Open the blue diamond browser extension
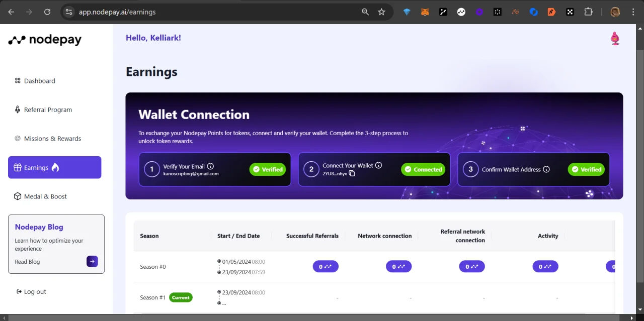 coord(407,12)
